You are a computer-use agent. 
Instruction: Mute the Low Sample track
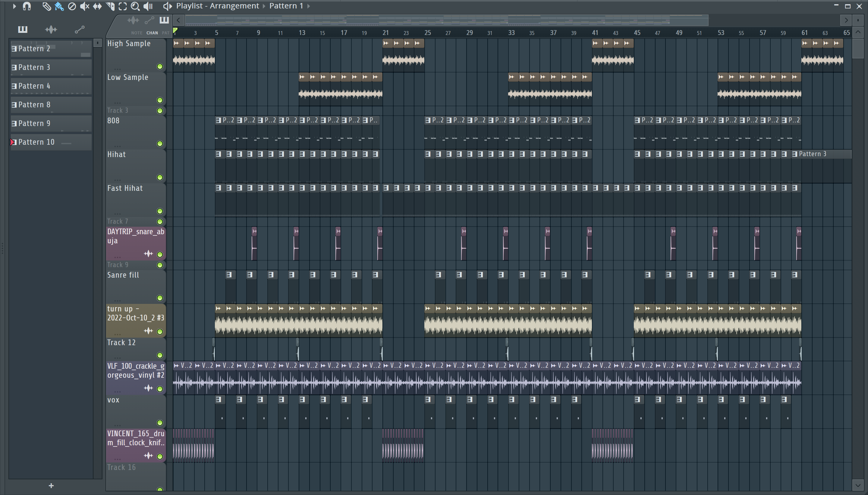160,100
